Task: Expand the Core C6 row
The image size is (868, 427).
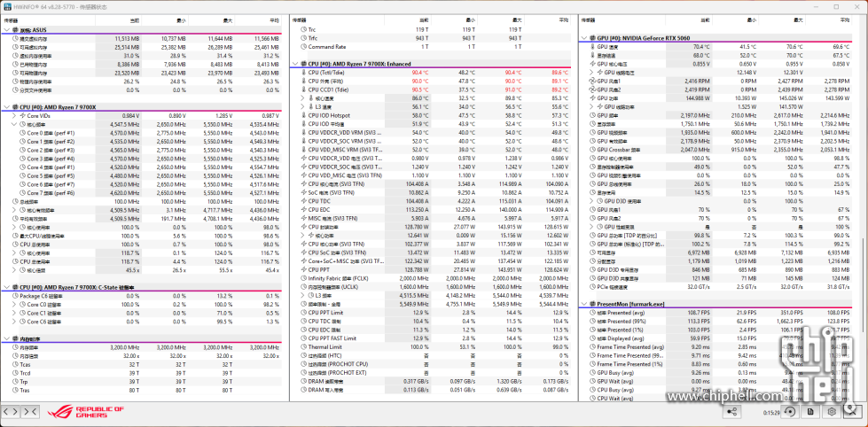Action: click(14, 322)
